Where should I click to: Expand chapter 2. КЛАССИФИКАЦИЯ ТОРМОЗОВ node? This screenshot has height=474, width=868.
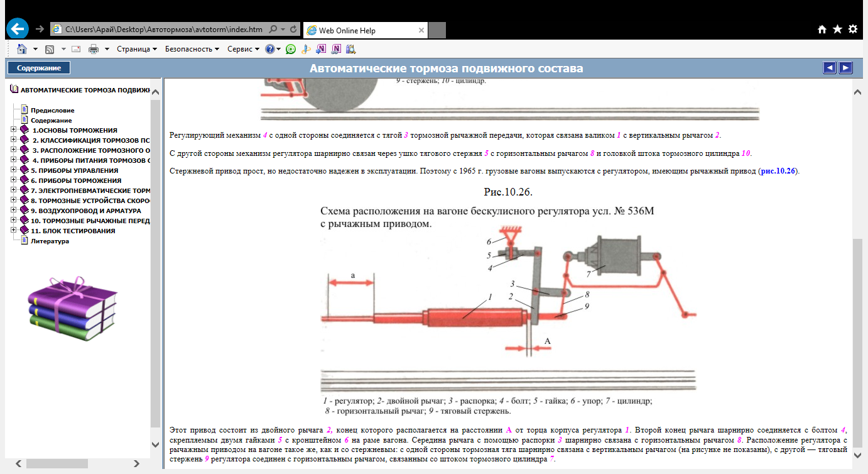(14, 140)
